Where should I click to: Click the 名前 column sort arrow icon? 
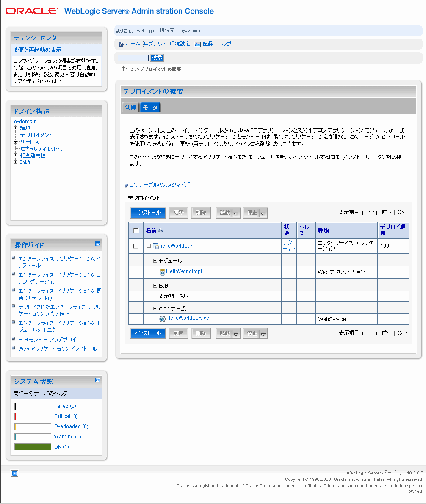pyautogui.click(x=161, y=230)
